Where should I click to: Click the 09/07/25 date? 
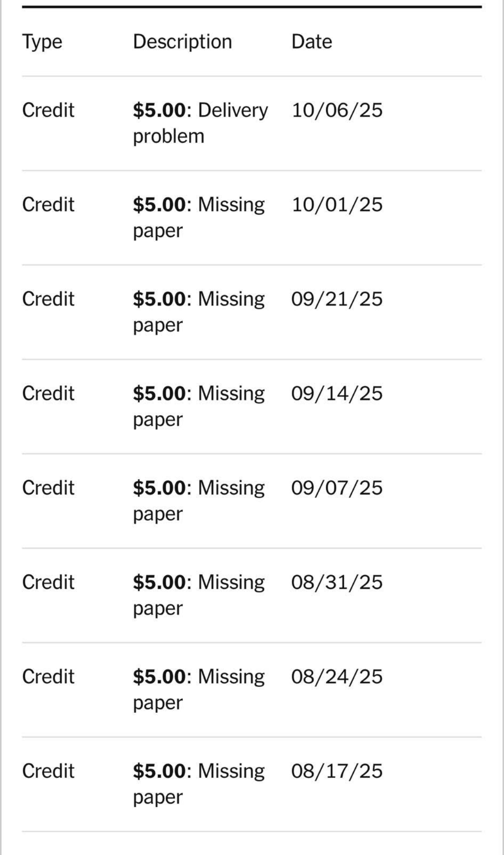(337, 488)
